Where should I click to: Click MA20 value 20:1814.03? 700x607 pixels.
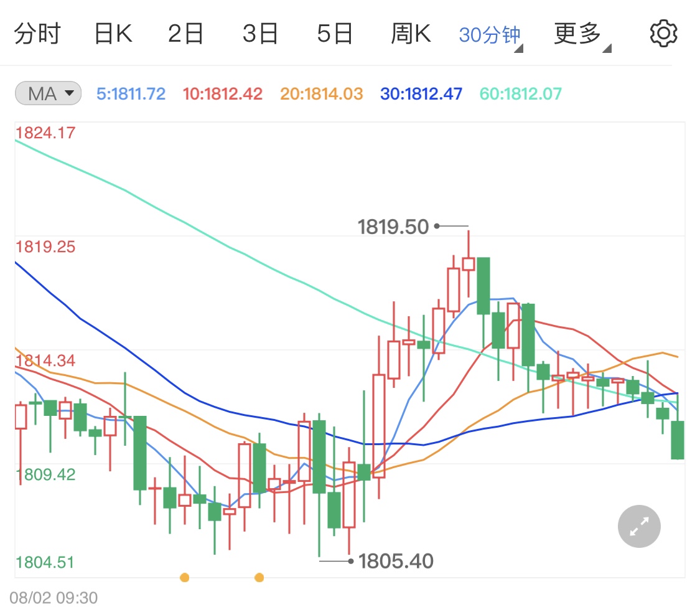click(322, 94)
